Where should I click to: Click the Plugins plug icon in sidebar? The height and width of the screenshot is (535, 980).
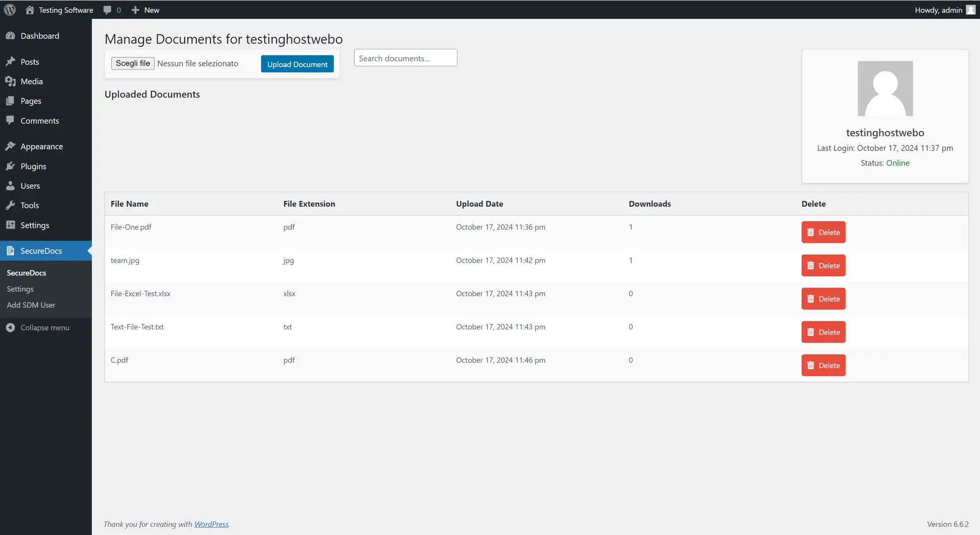click(x=10, y=166)
